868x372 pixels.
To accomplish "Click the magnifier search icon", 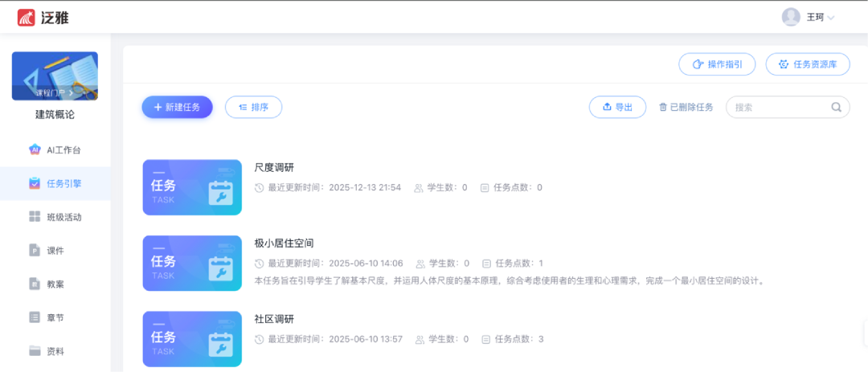I will (x=837, y=107).
